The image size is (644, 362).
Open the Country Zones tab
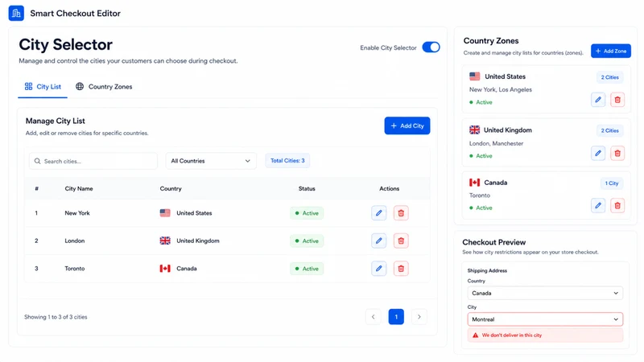coord(104,87)
